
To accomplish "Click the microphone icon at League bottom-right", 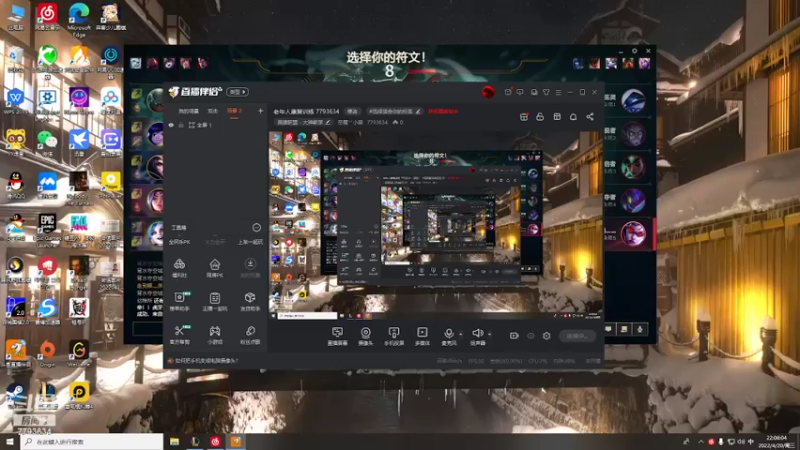I will click(x=640, y=329).
